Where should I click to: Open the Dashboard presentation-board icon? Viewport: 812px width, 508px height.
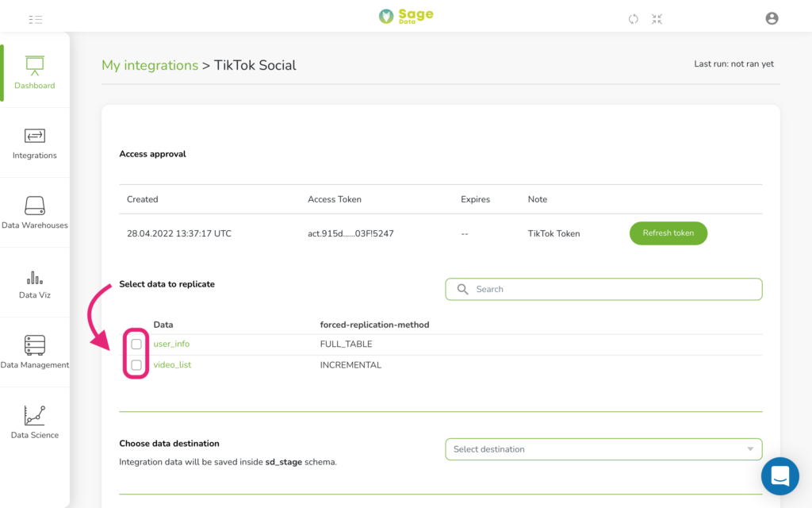pos(35,65)
